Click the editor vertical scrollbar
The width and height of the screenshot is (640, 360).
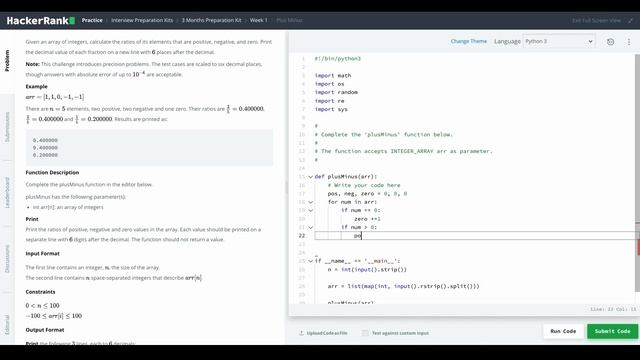637,173
